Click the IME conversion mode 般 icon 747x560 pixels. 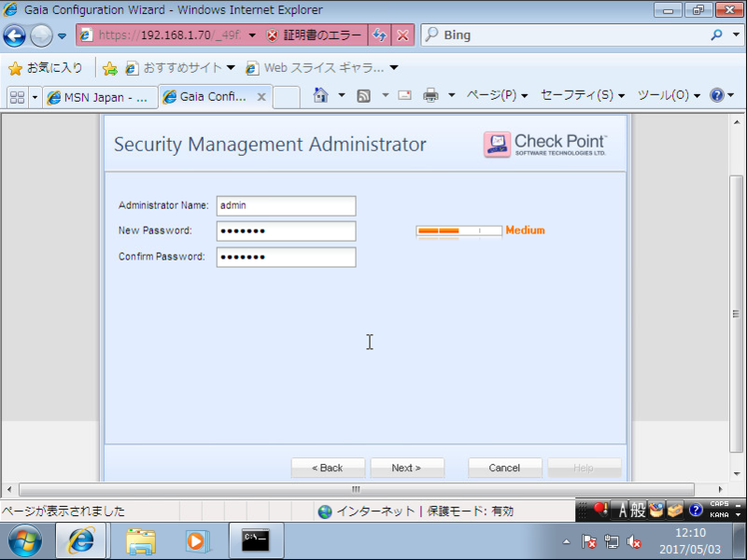(638, 511)
